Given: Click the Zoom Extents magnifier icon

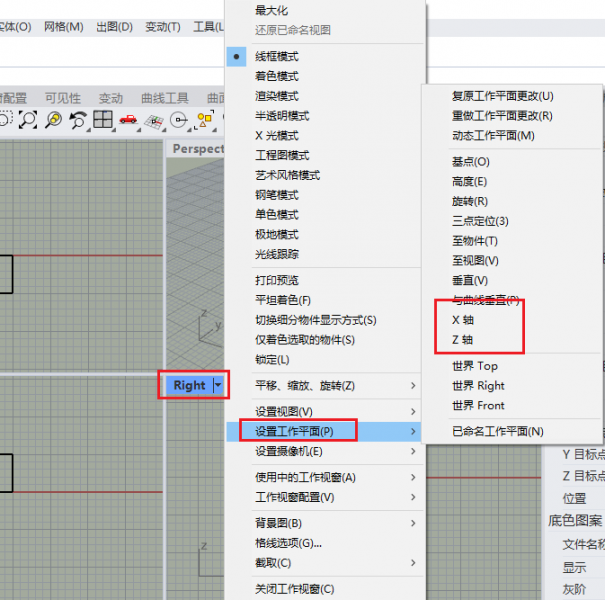Looking at the screenshot, I should 28,120.
